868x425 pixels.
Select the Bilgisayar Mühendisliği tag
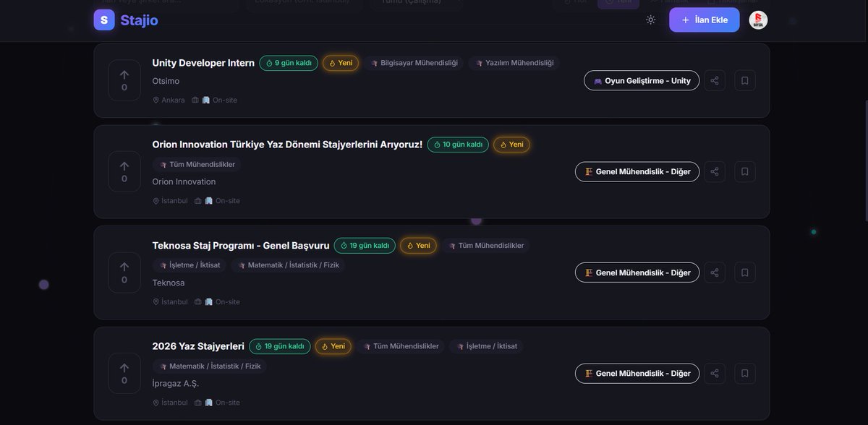414,63
